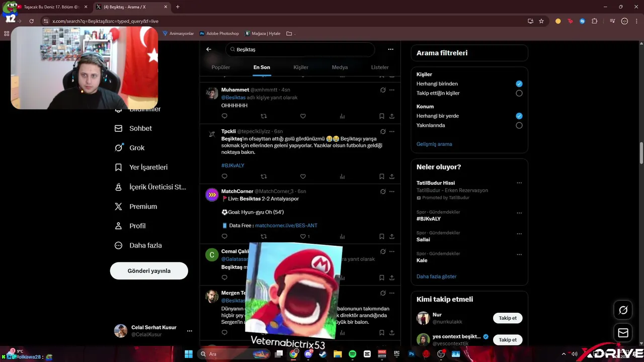Open more options for #BJKvALY trend
The width and height of the screenshot is (644, 362).
click(519, 213)
